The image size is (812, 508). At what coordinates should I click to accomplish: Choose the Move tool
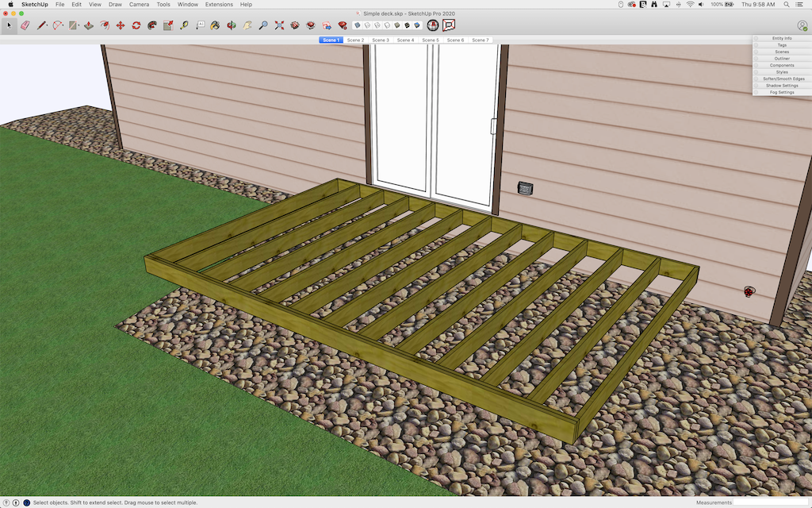pyautogui.click(x=121, y=25)
